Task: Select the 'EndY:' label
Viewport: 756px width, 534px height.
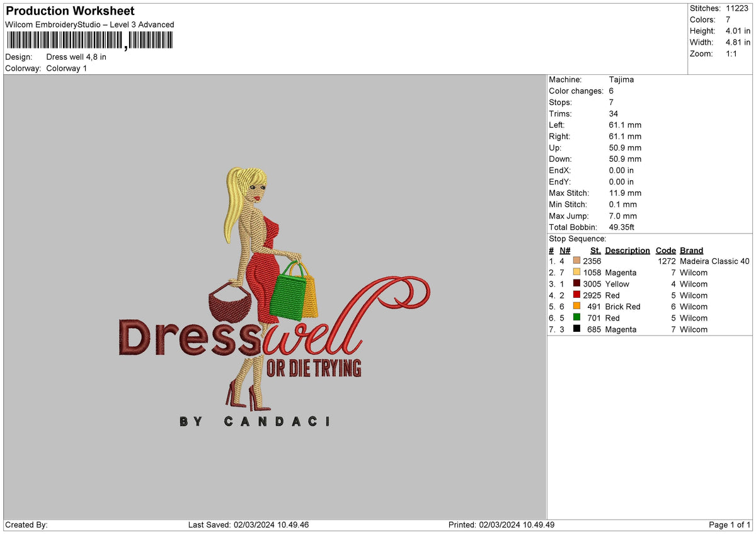Action: click(x=560, y=181)
